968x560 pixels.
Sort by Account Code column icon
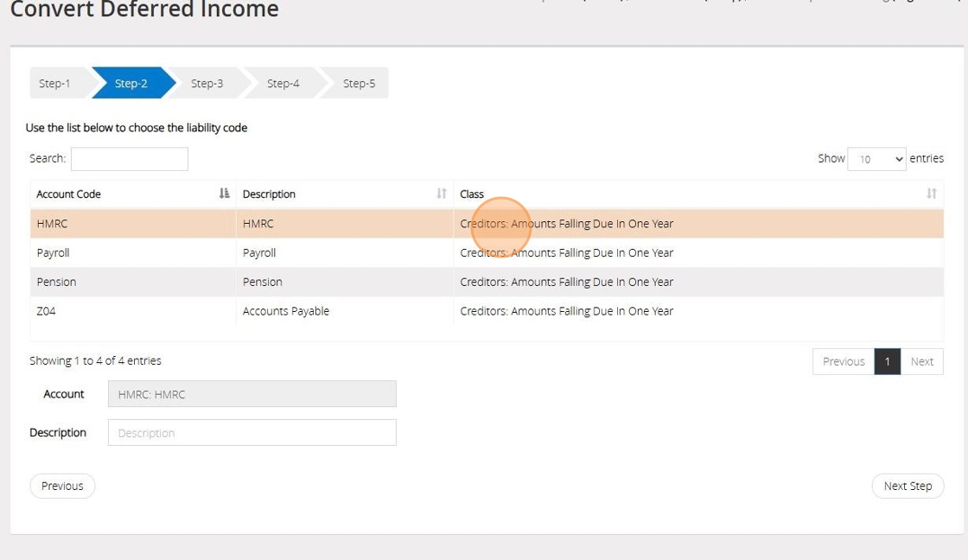(x=224, y=194)
